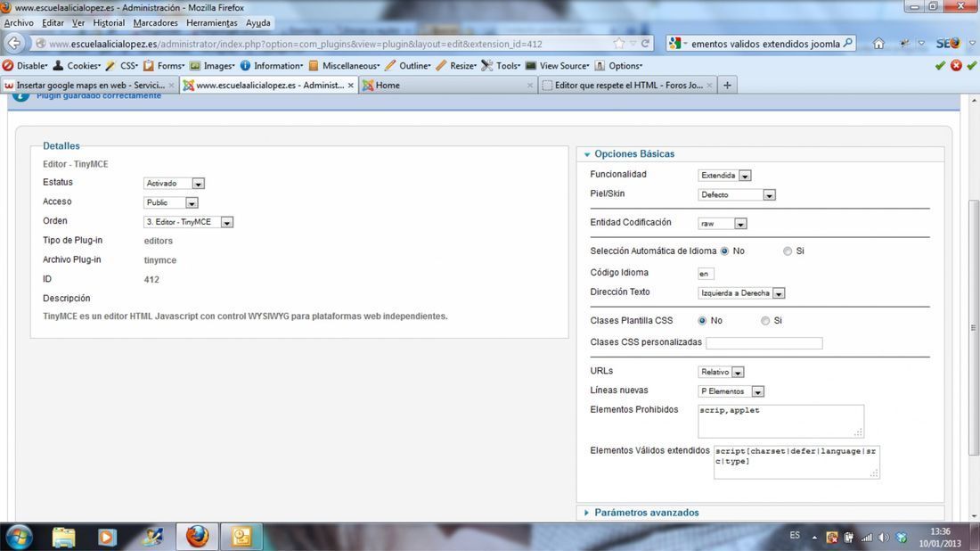Bookmark page with the star icon
This screenshot has height=551, width=980.
(x=619, y=43)
